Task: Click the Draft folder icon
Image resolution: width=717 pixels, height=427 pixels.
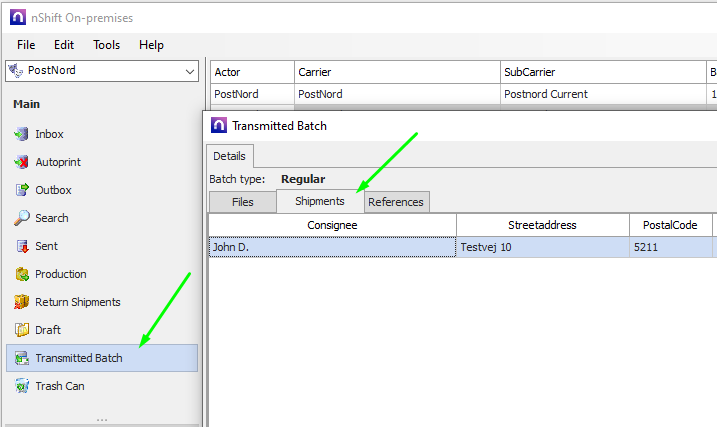Action: [x=22, y=330]
